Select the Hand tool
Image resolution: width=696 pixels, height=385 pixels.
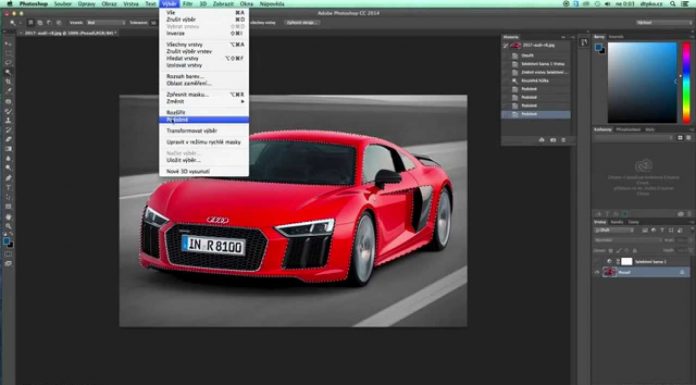tap(8, 216)
